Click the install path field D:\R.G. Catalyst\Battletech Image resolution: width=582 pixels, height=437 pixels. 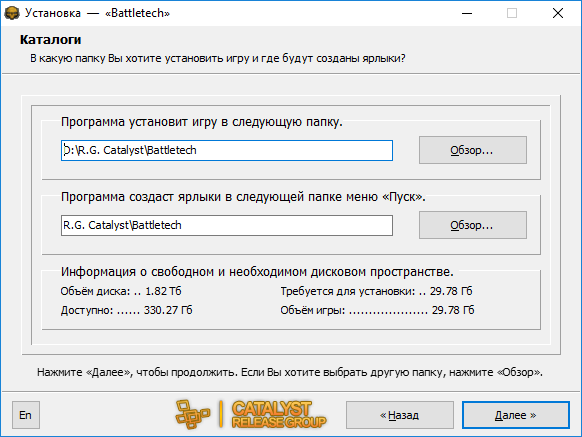click(227, 150)
